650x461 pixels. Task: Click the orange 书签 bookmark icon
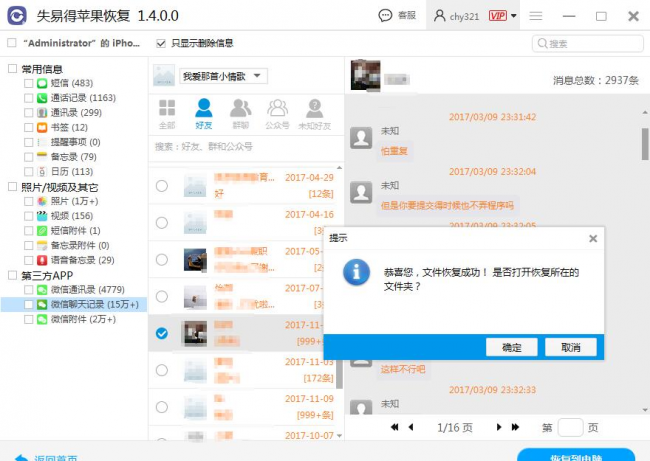click(x=42, y=127)
